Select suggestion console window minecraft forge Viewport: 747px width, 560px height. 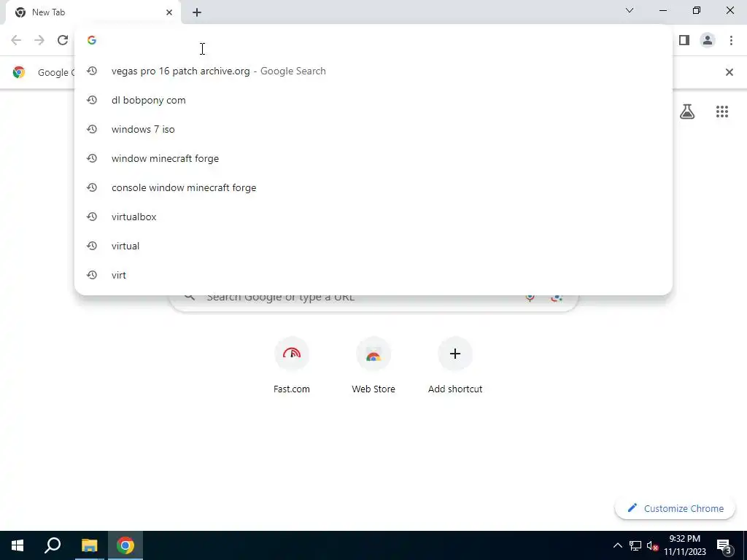(x=373, y=187)
